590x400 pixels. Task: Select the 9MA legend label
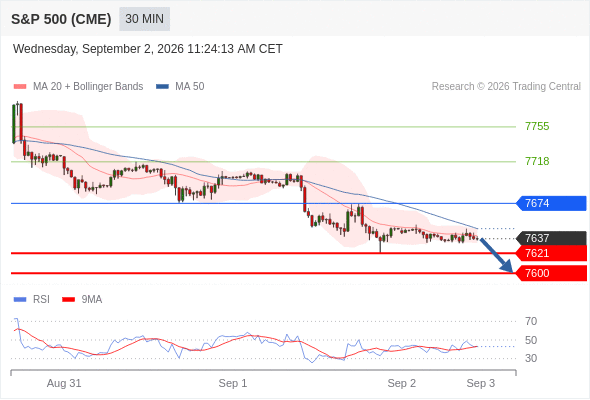(x=92, y=300)
